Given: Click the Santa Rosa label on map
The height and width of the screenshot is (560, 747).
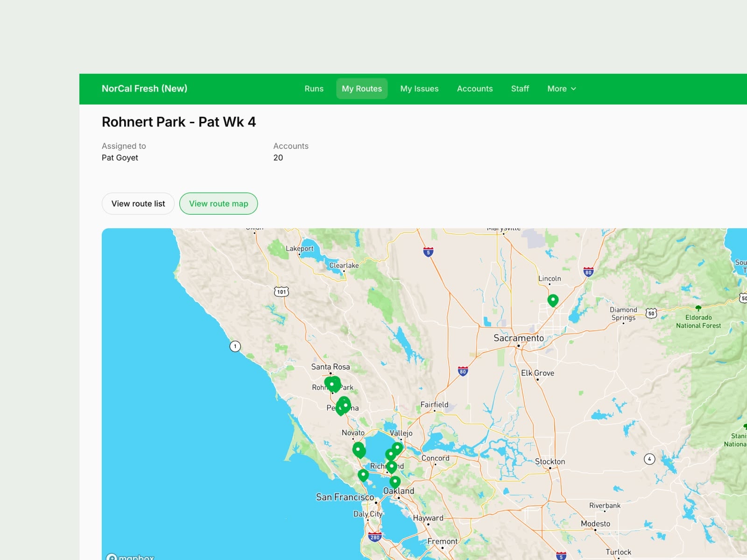Looking at the screenshot, I should (331, 367).
